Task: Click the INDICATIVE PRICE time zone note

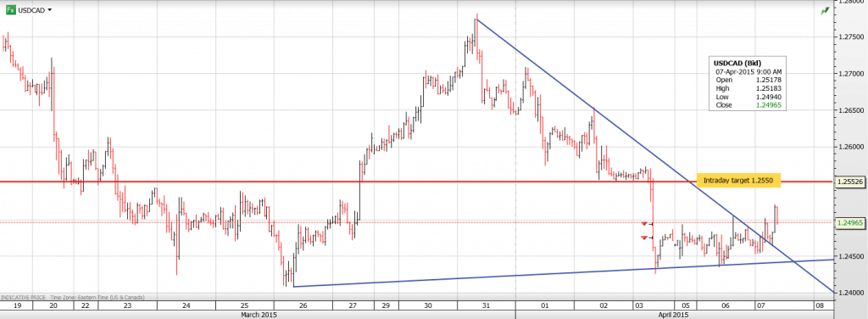Action: (x=73, y=298)
